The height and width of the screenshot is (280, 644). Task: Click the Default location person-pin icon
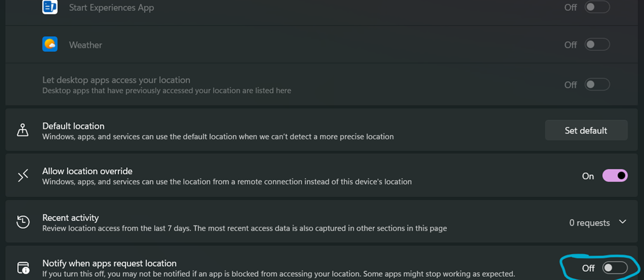23,130
